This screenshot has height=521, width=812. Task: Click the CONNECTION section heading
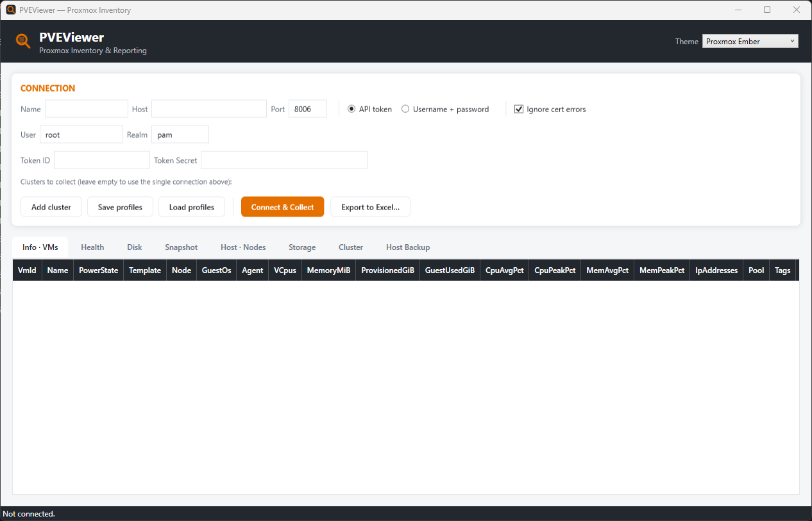pyautogui.click(x=48, y=88)
